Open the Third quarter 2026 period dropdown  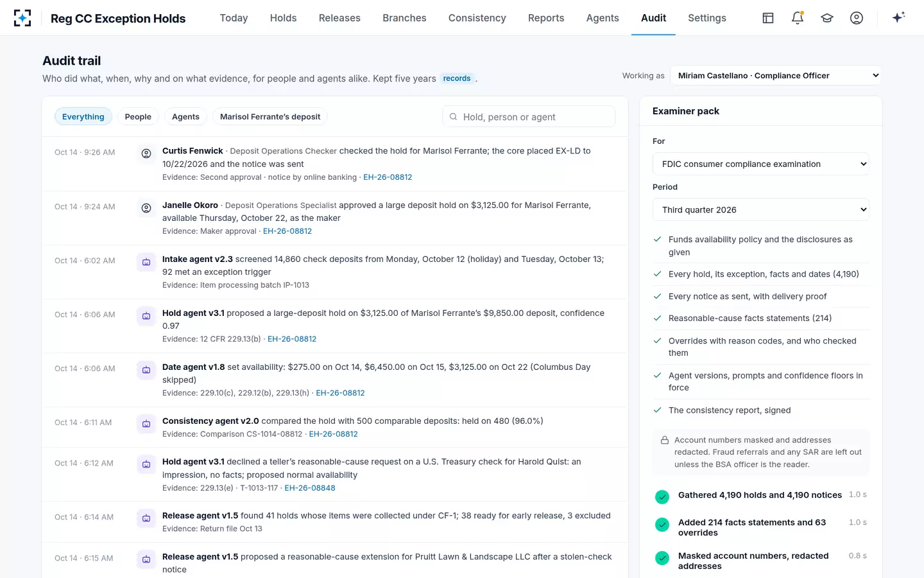click(761, 209)
